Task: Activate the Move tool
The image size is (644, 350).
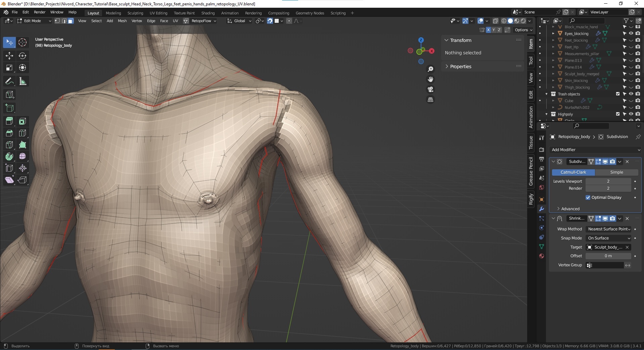Action: pos(9,56)
